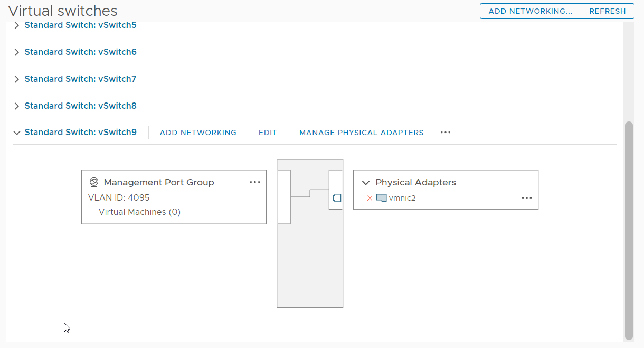
Task: Click the Management Port Group network icon
Action: click(94, 182)
